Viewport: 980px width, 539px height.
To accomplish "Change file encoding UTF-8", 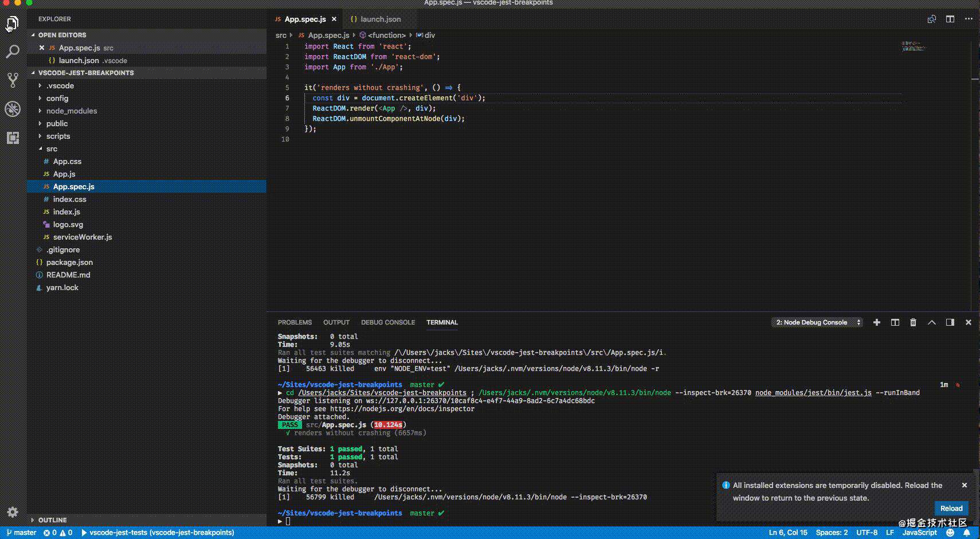I will tap(867, 533).
